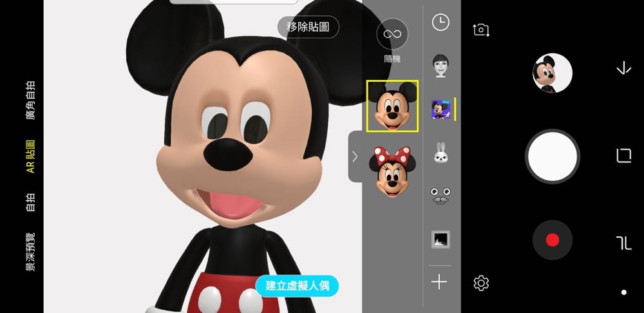Tap the 建立虛擬人偶 create avatar button

tap(297, 285)
